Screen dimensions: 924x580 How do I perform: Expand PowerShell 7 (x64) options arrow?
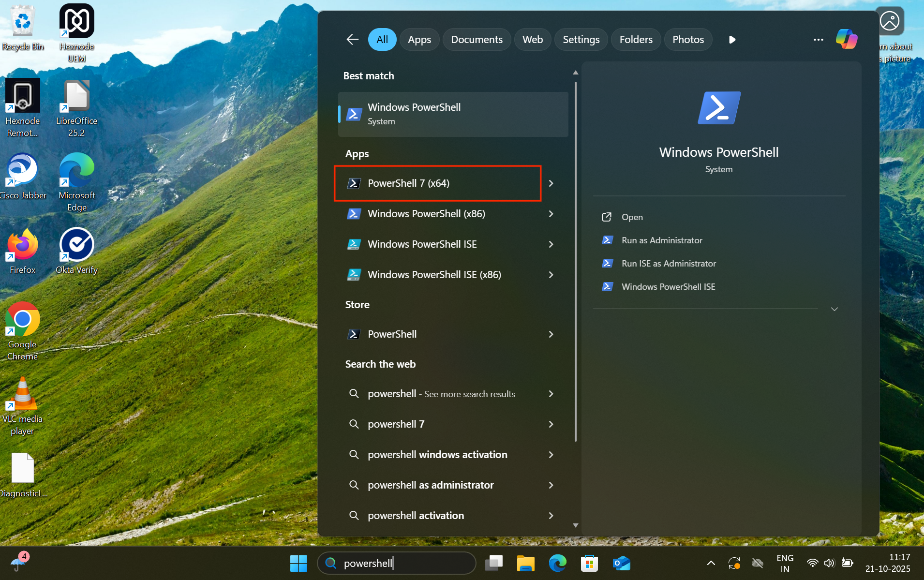(551, 183)
